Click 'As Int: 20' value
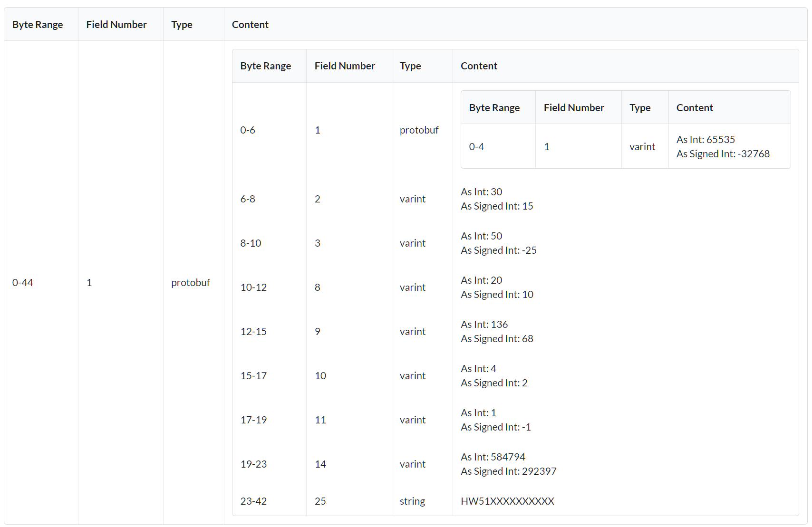This screenshot has width=812, height=527. coord(481,280)
